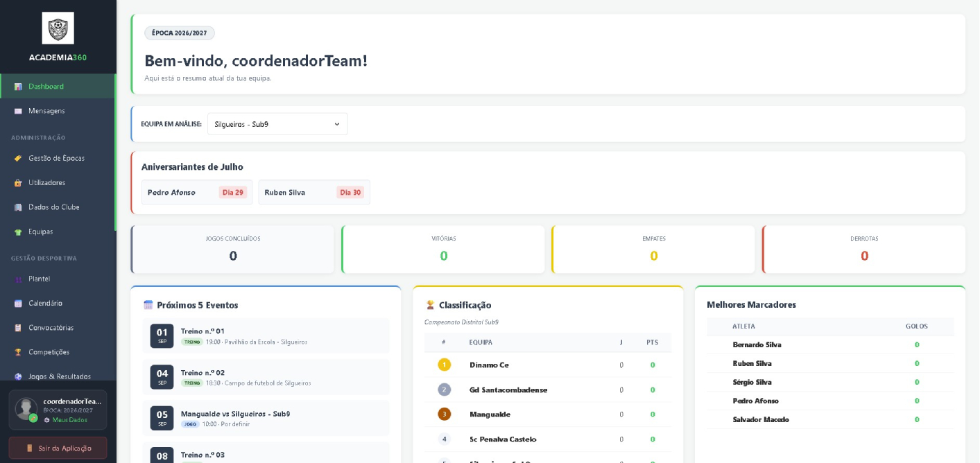Open the Plantel page
980x463 pixels.
coord(58,279)
